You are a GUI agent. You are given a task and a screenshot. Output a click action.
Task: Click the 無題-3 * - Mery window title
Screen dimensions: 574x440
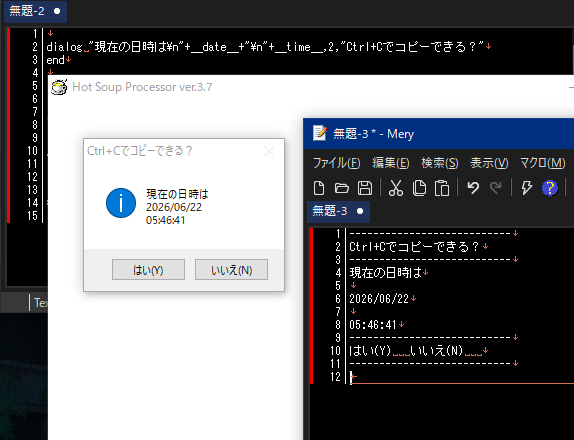(x=373, y=134)
